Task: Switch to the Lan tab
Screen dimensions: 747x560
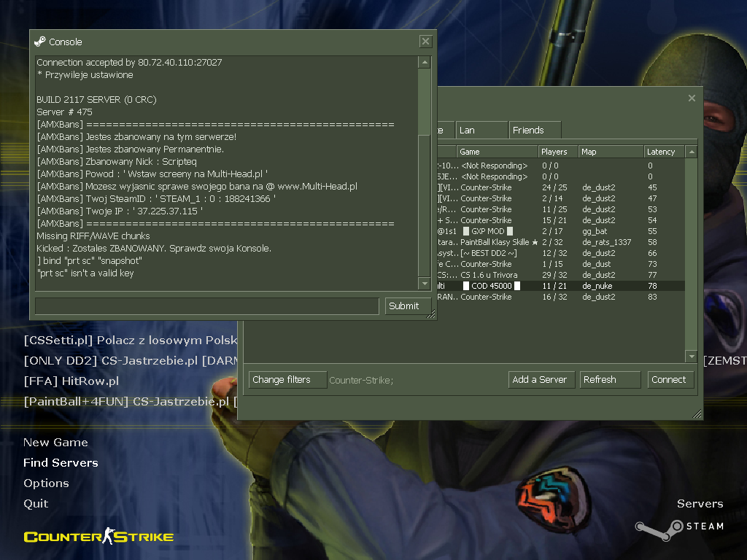Action: (481, 130)
